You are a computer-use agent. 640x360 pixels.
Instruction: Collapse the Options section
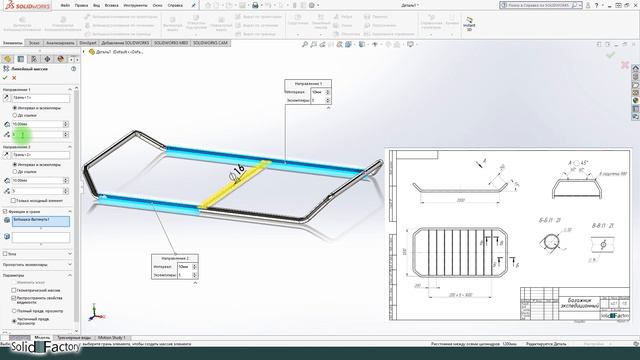coord(70,275)
